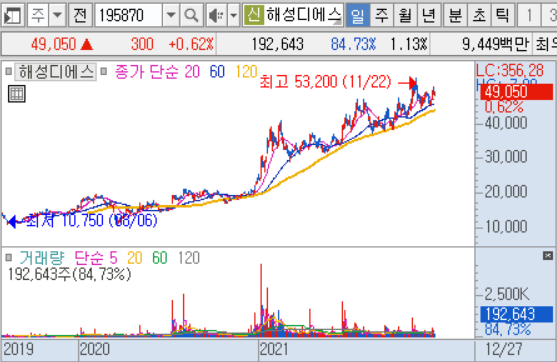Focus the stock code field 195870

(129, 15)
